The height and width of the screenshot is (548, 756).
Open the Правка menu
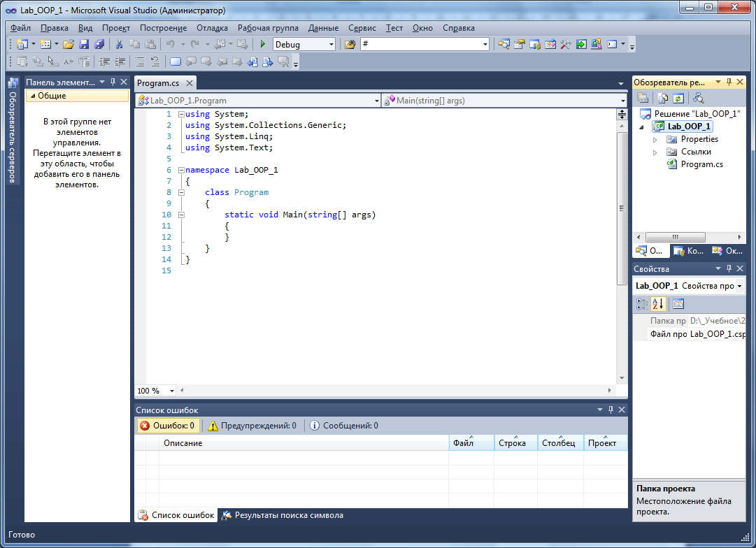(55, 28)
